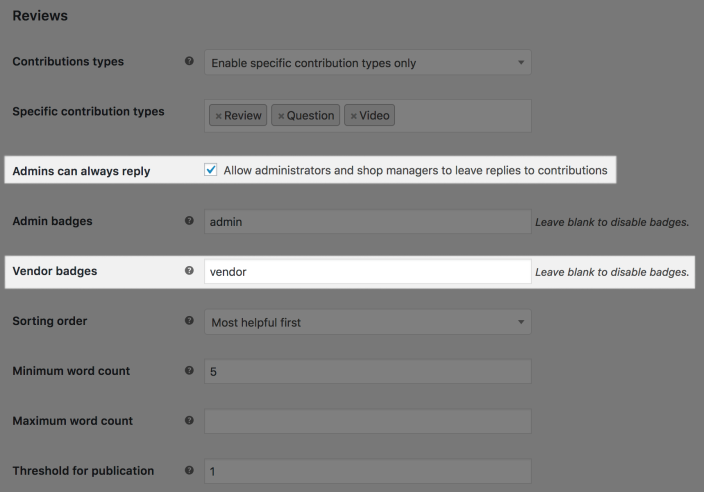The image size is (704, 492).
Task: Click help icon for Threshold for publication
Action: tap(189, 470)
